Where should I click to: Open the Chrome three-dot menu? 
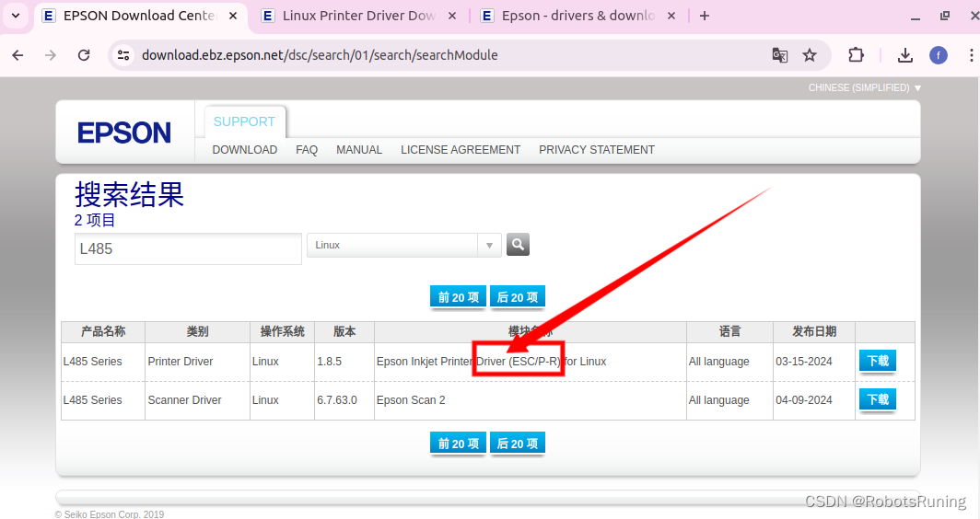[x=971, y=55]
